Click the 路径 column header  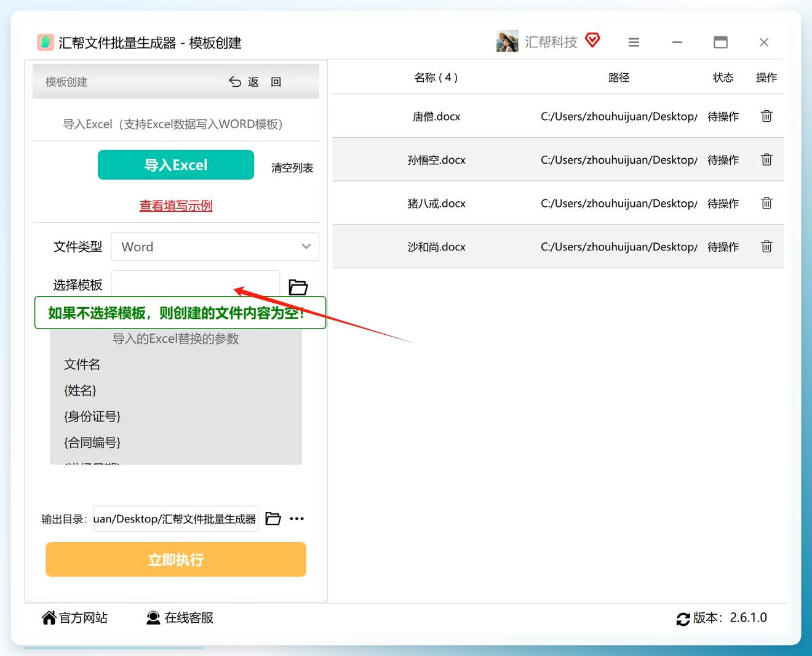pos(619,78)
